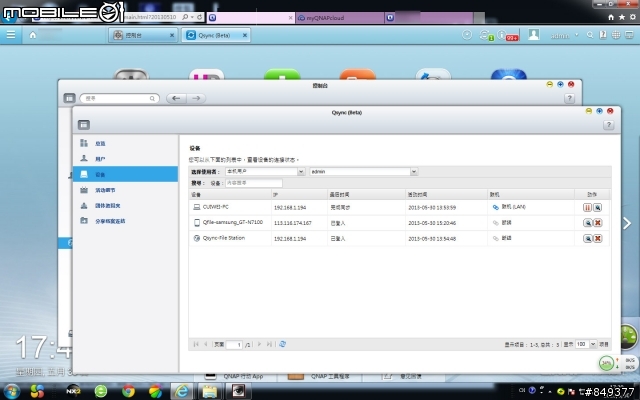640x400 pixels.
Task: Open Internet Explorer from the Windows taskbar
Action: (x=182, y=391)
